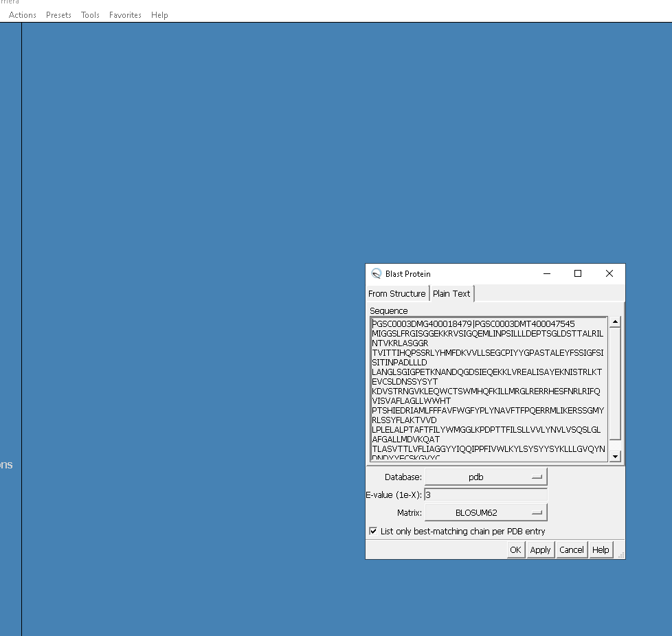Toggle List only best-matching chain checkbox
This screenshot has height=636, width=672.
click(x=373, y=531)
